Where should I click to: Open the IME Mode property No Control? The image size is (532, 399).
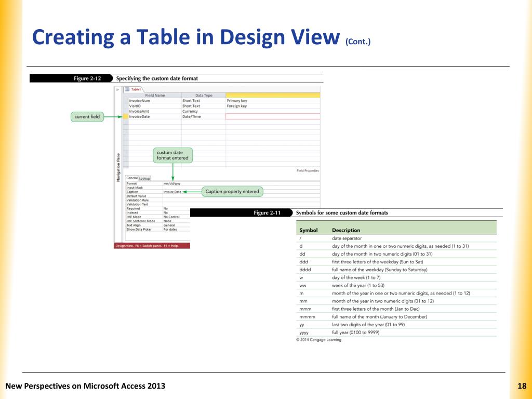coord(171,217)
